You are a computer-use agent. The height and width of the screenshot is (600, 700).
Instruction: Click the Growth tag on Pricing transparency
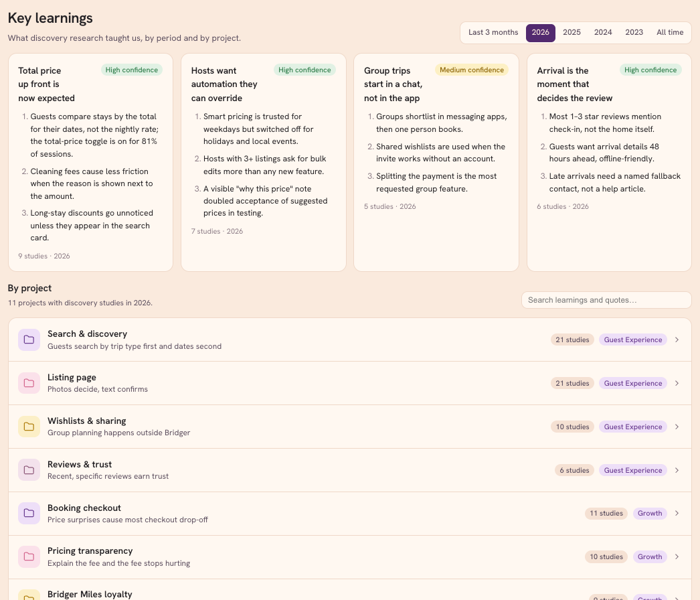(x=650, y=556)
